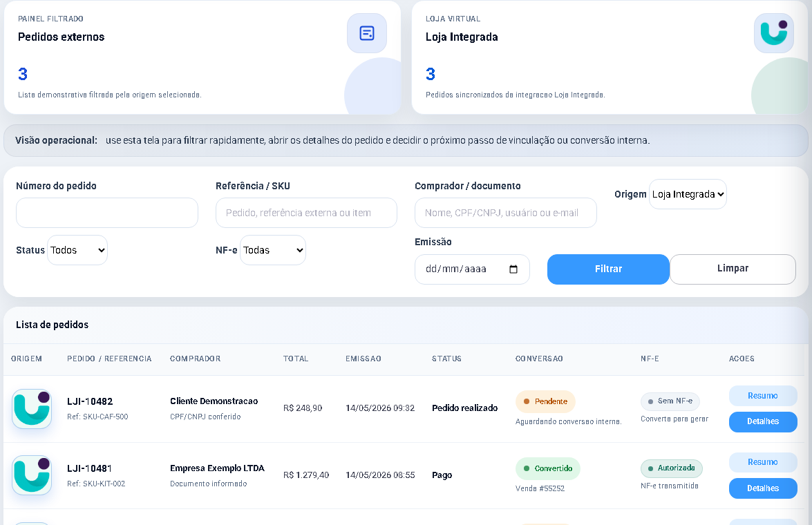The width and height of the screenshot is (812, 525).
Task: Focus the Comprador / documento input field
Action: coord(505,213)
